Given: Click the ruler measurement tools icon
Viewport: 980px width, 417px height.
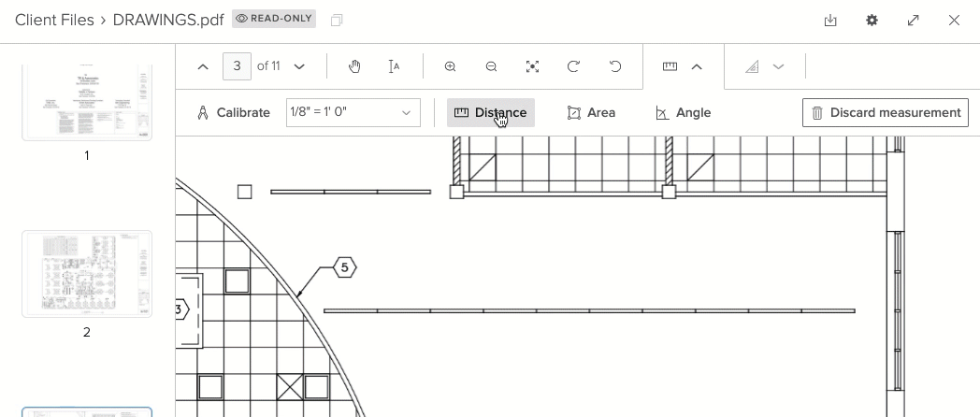Looking at the screenshot, I should [670, 66].
